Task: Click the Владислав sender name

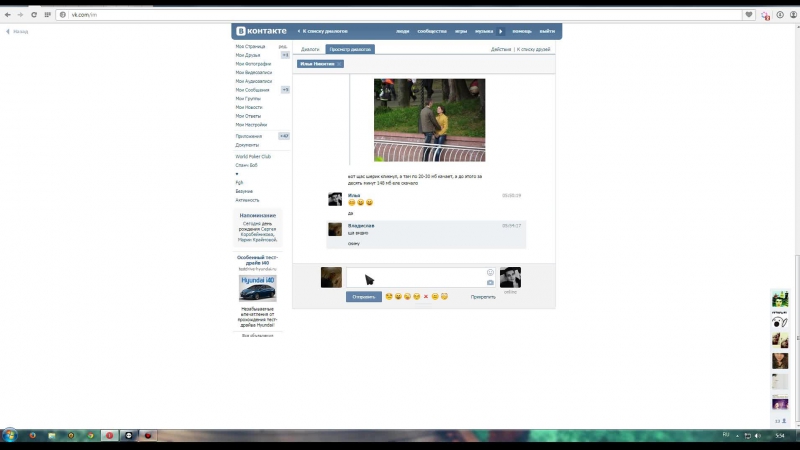Action: pos(361,226)
